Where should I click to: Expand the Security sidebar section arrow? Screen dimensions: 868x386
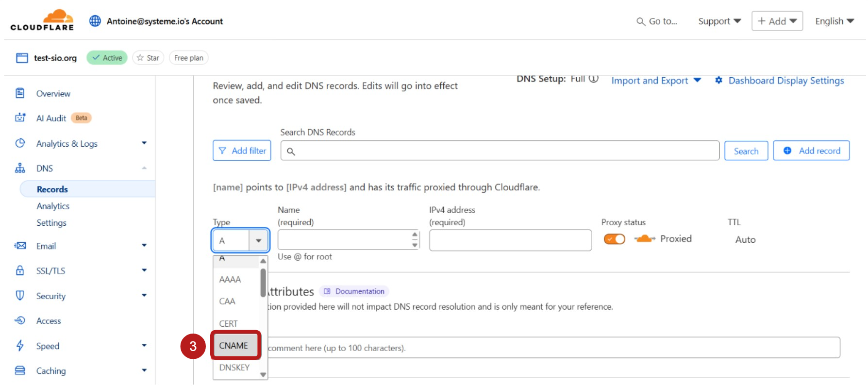[x=144, y=295]
